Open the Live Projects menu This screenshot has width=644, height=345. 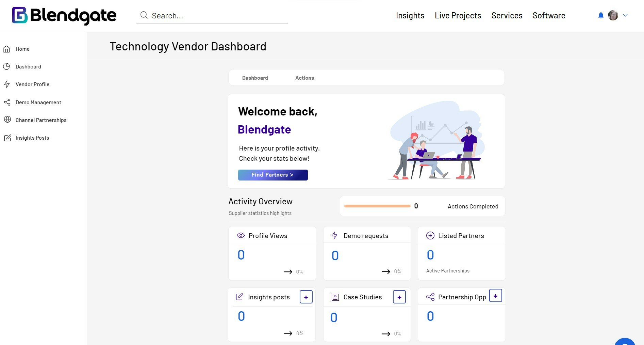(458, 16)
